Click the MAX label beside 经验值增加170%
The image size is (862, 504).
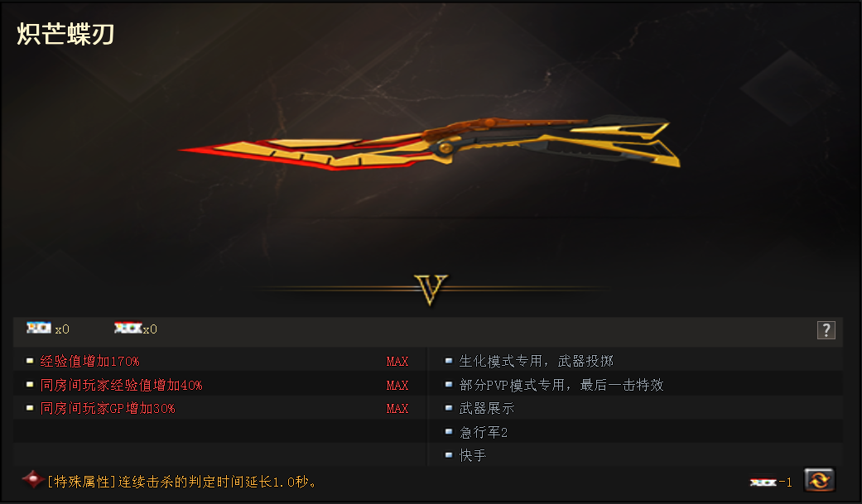tap(397, 361)
